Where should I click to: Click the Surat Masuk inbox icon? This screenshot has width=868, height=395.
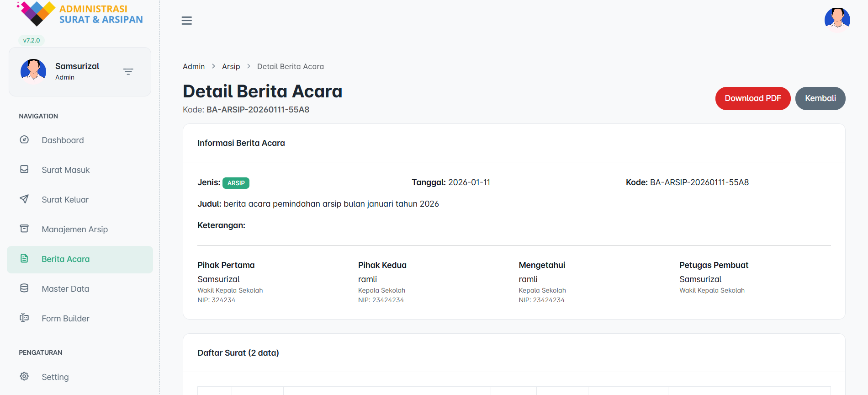click(x=24, y=170)
